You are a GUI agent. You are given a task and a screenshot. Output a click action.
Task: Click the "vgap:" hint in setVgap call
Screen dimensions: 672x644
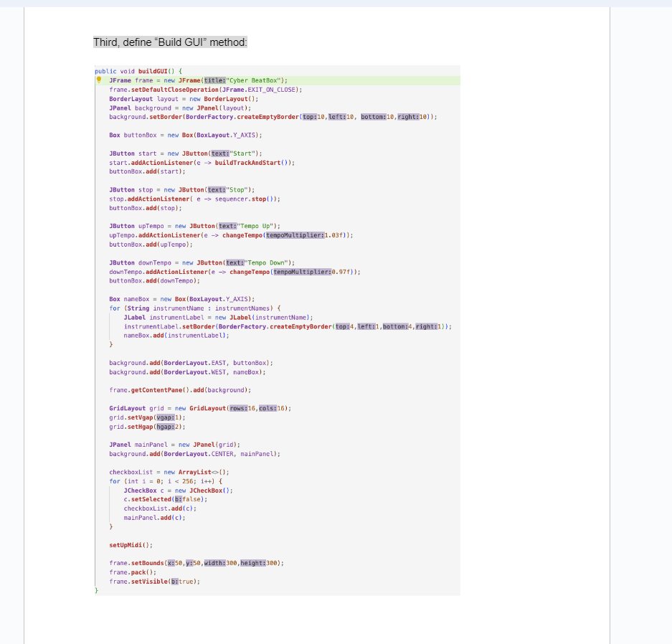(x=166, y=417)
